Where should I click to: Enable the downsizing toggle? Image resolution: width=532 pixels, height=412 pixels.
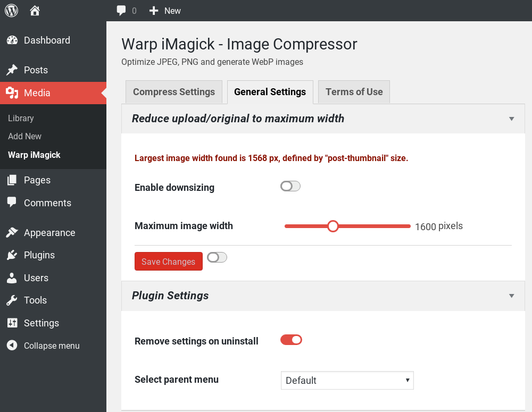click(x=290, y=186)
